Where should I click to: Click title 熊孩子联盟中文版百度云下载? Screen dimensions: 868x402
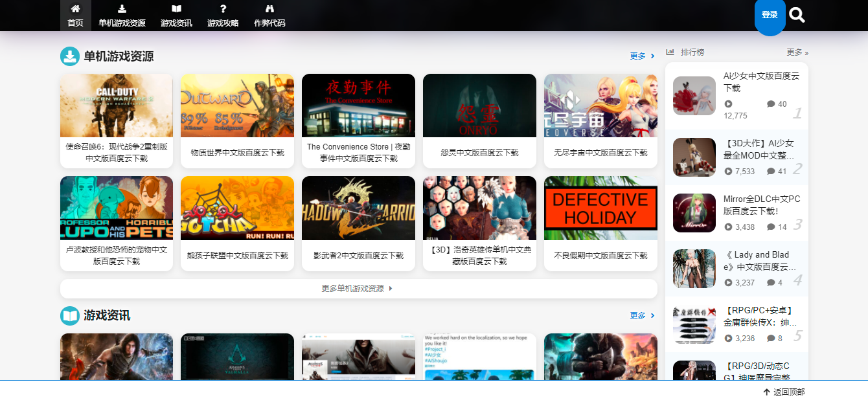pyautogui.click(x=237, y=256)
